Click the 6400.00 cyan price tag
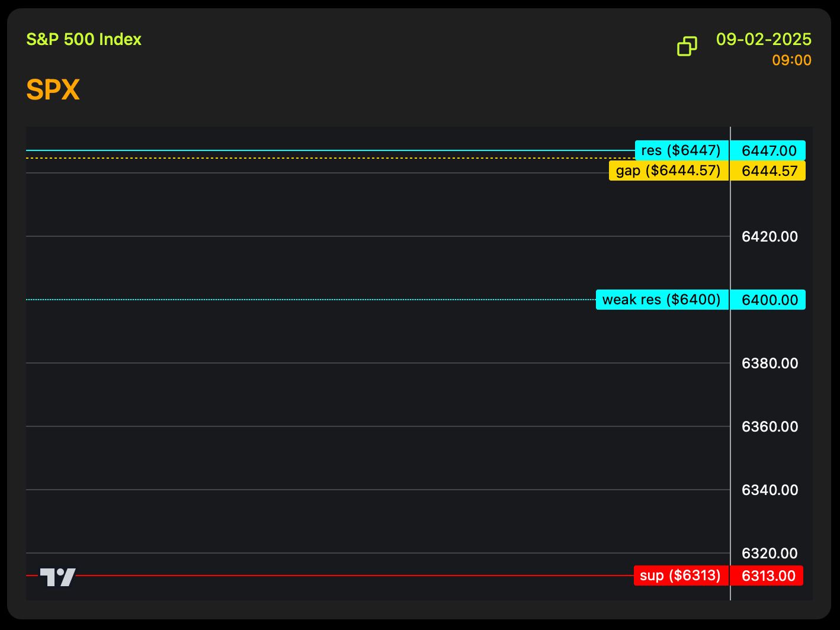Image resolution: width=840 pixels, height=630 pixels. pyautogui.click(x=768, y=300)
